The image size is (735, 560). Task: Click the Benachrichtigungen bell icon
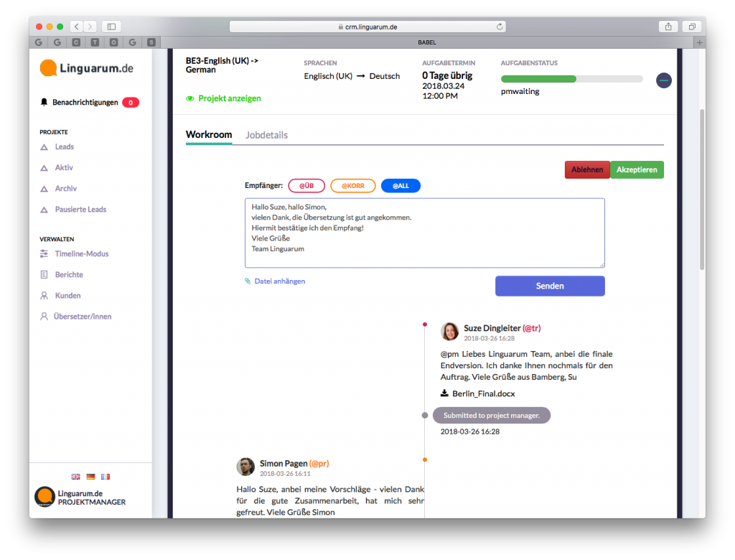[x=45, y=103]
